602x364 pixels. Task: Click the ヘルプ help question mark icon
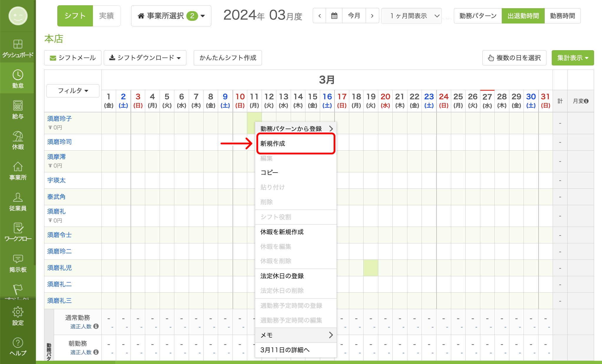[18, 343]
